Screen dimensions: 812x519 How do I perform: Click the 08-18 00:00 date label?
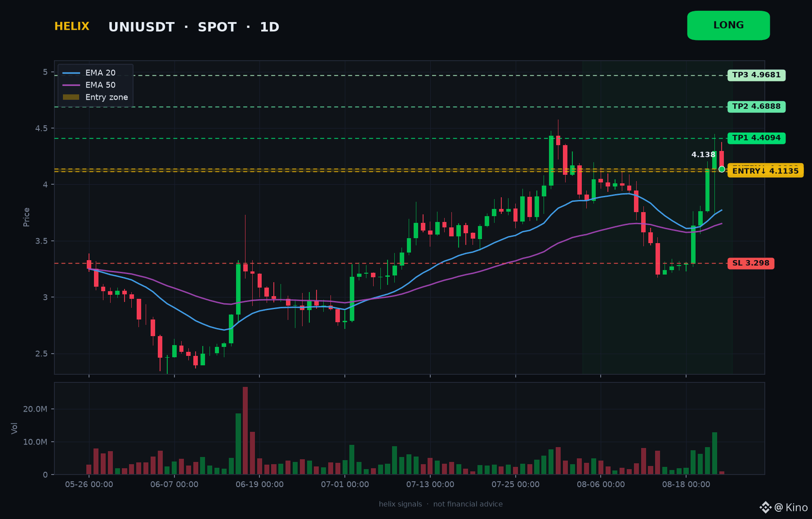pos(686,484)
